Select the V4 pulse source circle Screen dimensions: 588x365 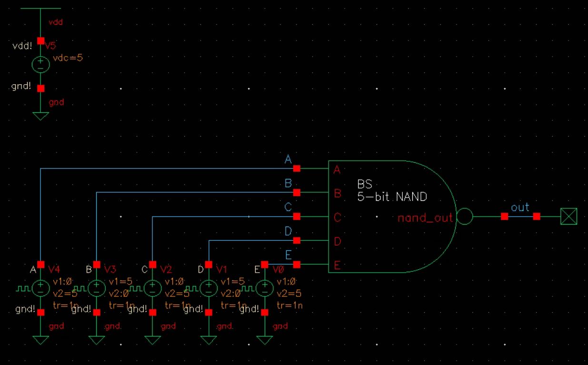(x=40, y=288)
